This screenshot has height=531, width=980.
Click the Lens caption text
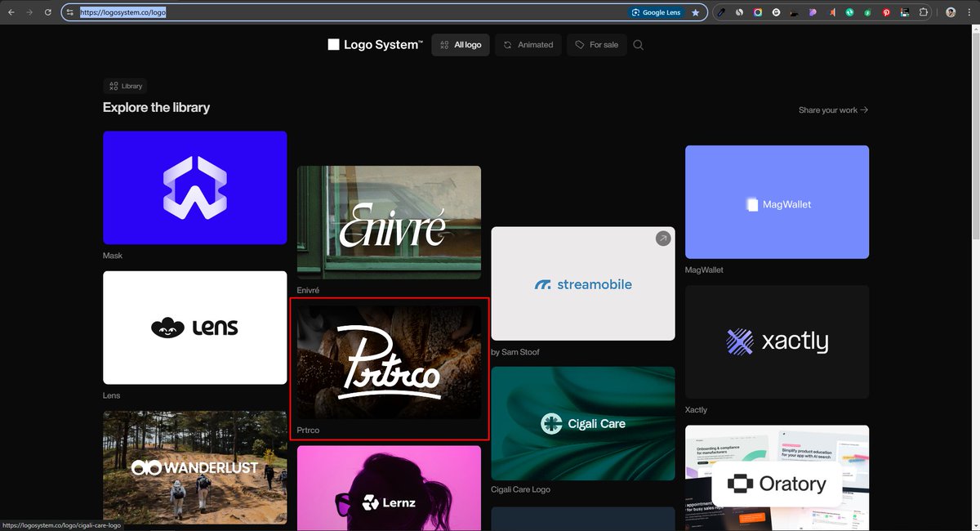click(x=111, y=395)
